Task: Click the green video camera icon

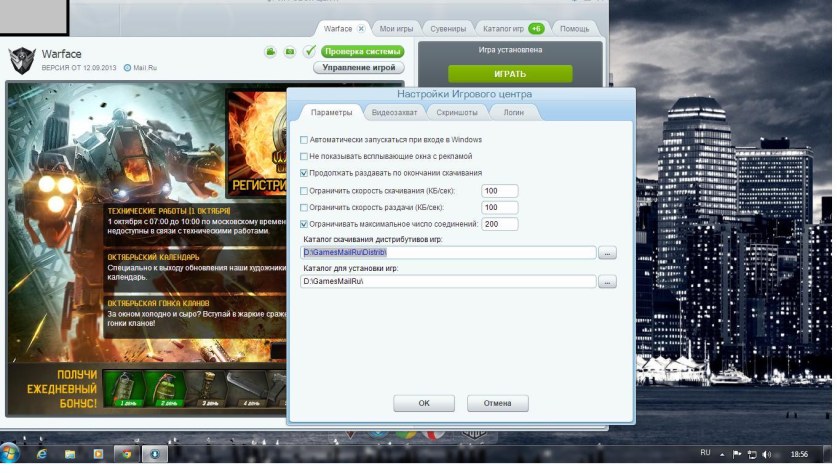Action: coord(271,52)
